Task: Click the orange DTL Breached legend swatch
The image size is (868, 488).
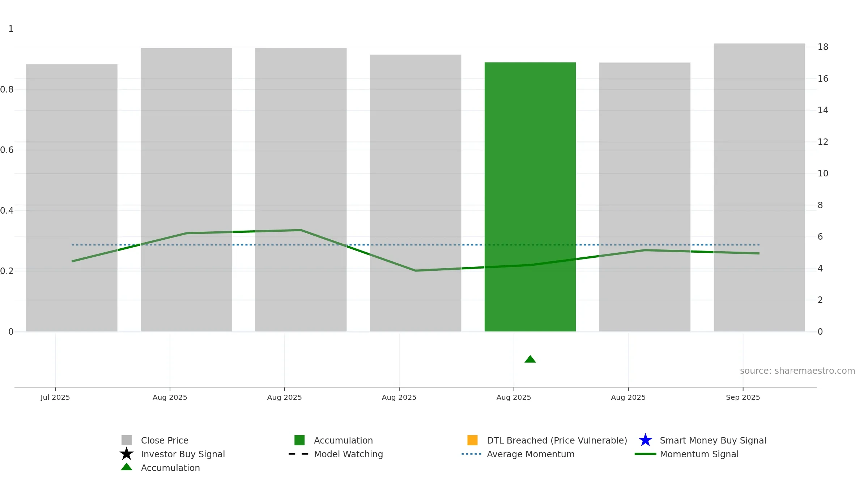Action: tap(472, 440)
